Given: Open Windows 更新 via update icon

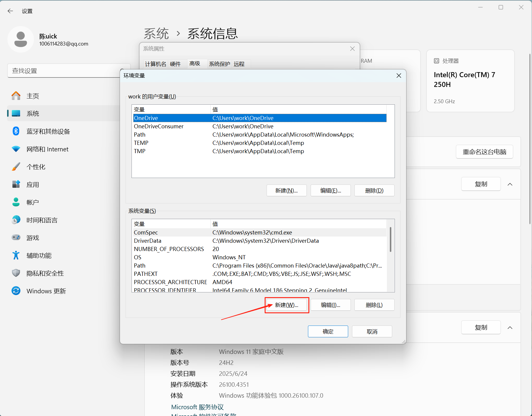Looking at the screenshot, I should click(x=16, y=291).
